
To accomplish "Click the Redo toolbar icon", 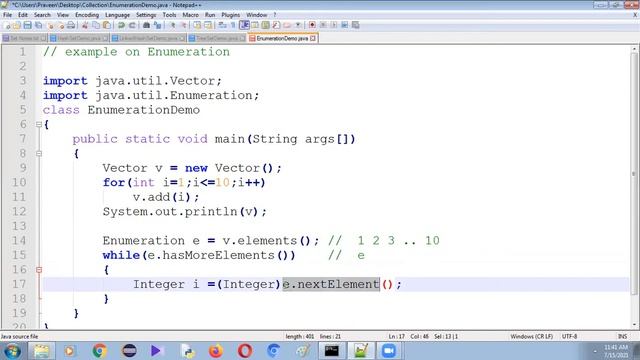I will tap(132, 25).
